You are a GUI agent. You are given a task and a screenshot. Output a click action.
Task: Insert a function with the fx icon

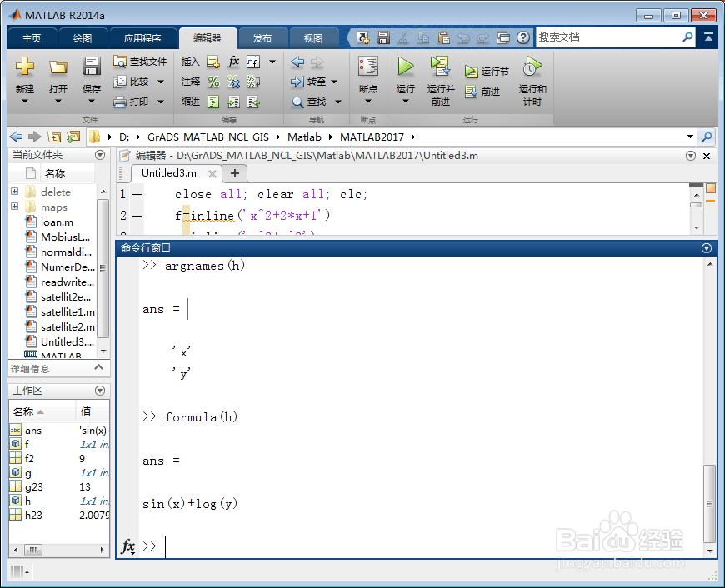[233, 62]
